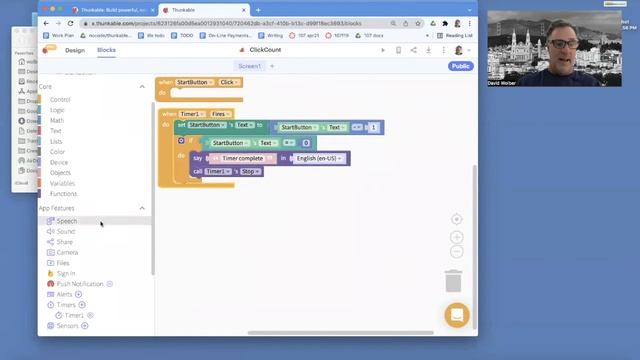Select Sound under App Features
Viewport: 640px width, 360px height.
click(66, 231)
